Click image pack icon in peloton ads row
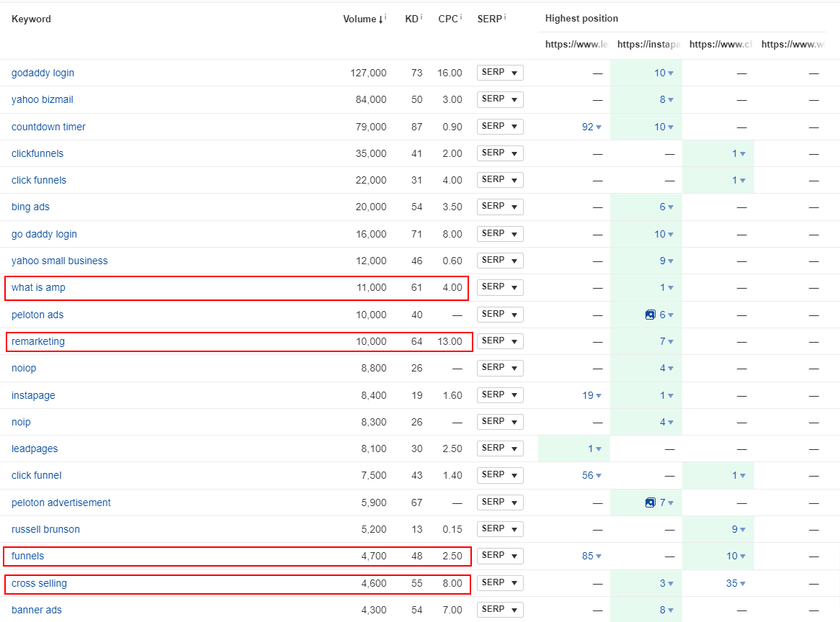The height and width of the screenshot is (622, 840). click(x=650, y=315)
